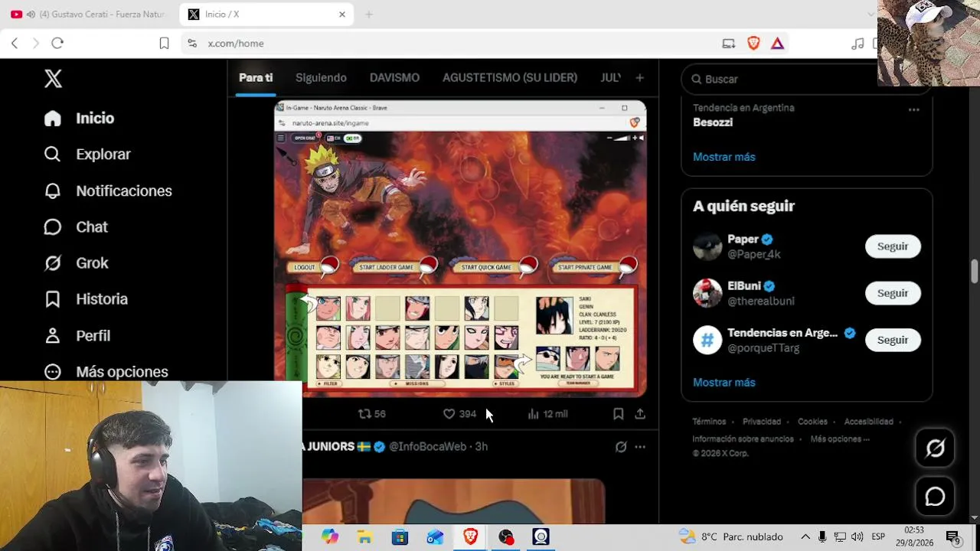Open options for the Bezozzi trend

coord(913,109)
